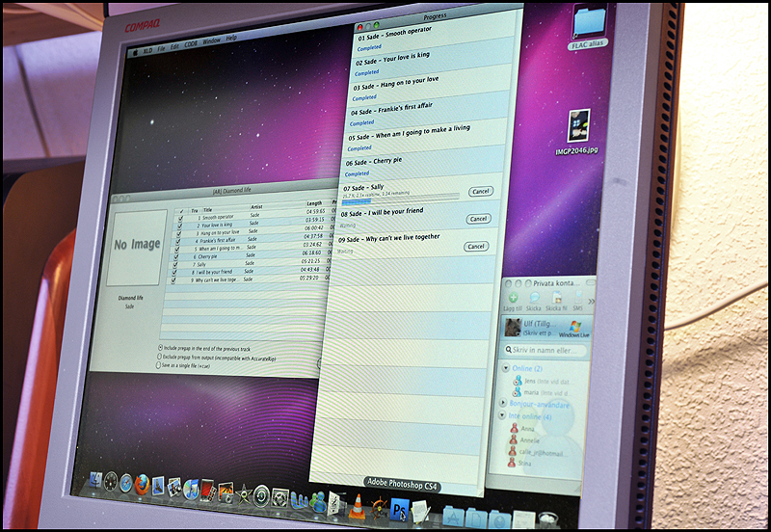Open VLC traffic cone icon in the Dock
This screenshot has height=532, width=771.
[x=357, y=506]
